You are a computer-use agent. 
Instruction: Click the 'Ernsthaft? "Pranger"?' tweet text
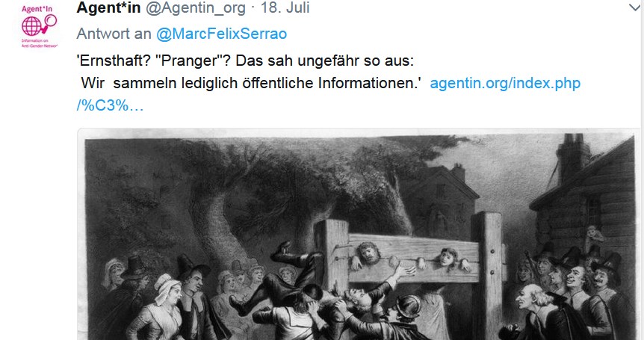[155, 61]
